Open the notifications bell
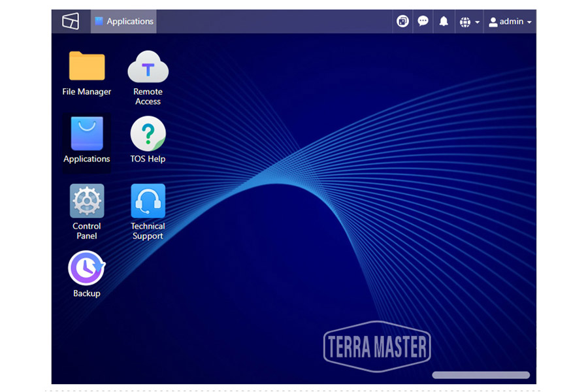The height and width of the screenshot is (392, 588). point(444,20)
